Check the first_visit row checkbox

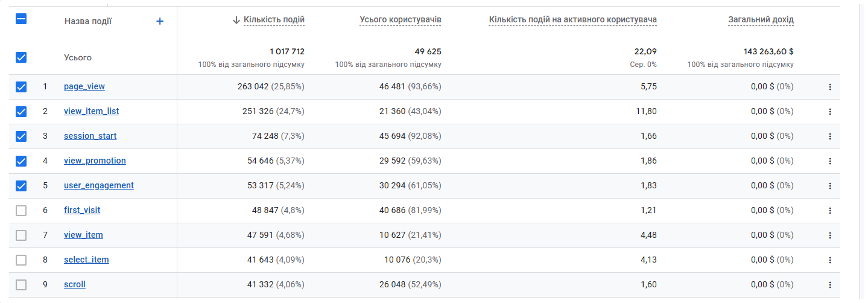[x=21, y=211]
